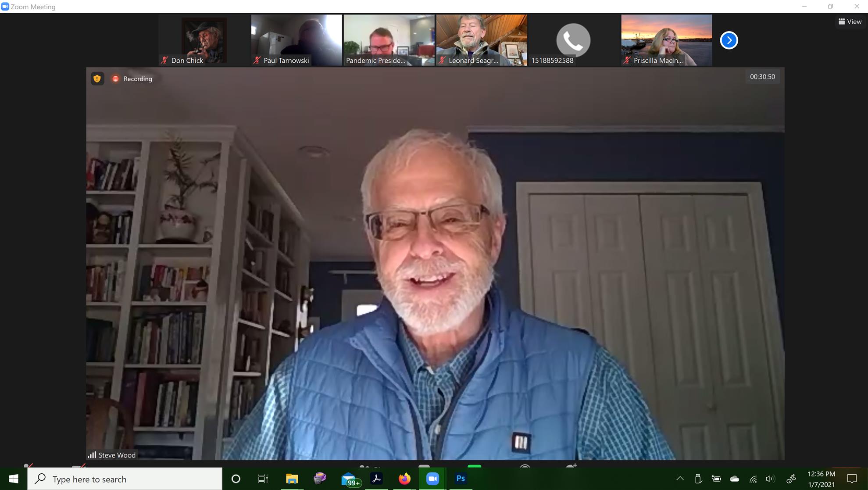The height and width of the screenshot is (490, 868).
Task: Click Pandemic Preside... participant tile
Action: click(x=389, y=40)
